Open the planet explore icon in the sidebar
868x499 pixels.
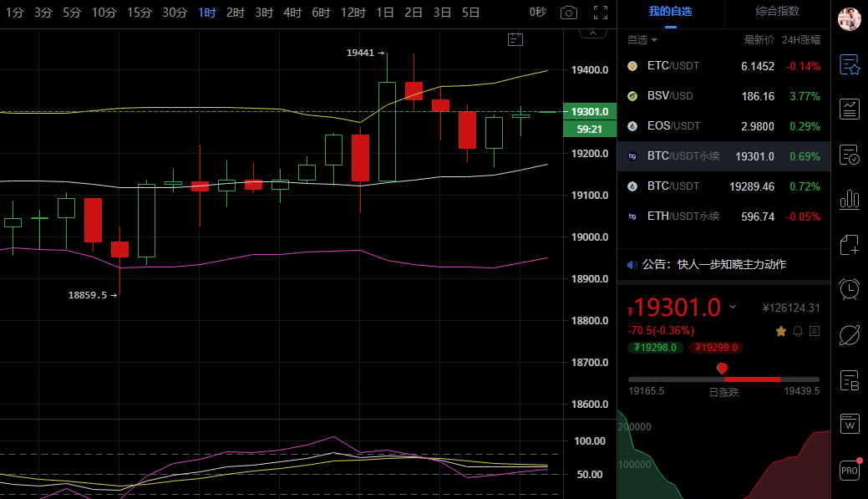[849, 334]
